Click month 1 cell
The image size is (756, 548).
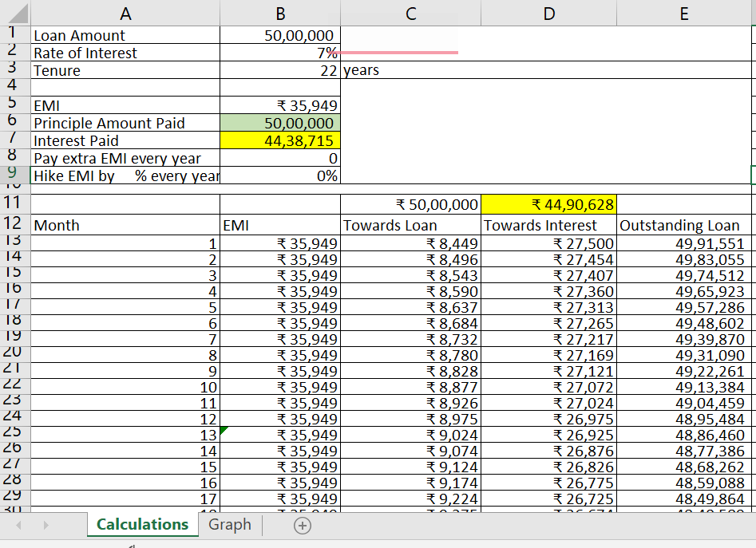pos(125,243)
